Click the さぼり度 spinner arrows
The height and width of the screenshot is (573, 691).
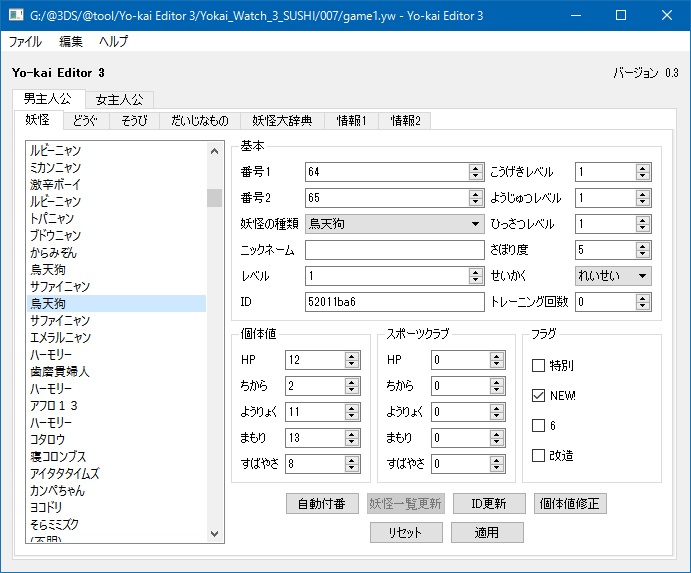pos(643,250)
